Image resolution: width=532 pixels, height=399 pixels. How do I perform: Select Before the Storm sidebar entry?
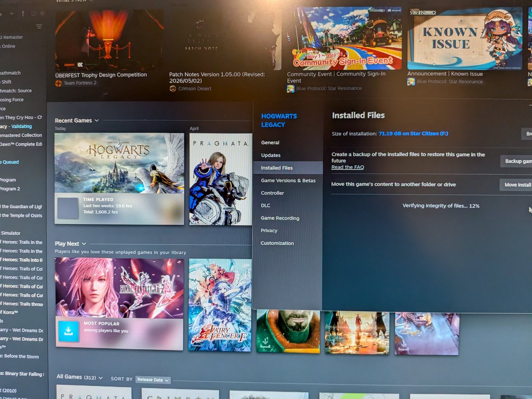point(20,356)
